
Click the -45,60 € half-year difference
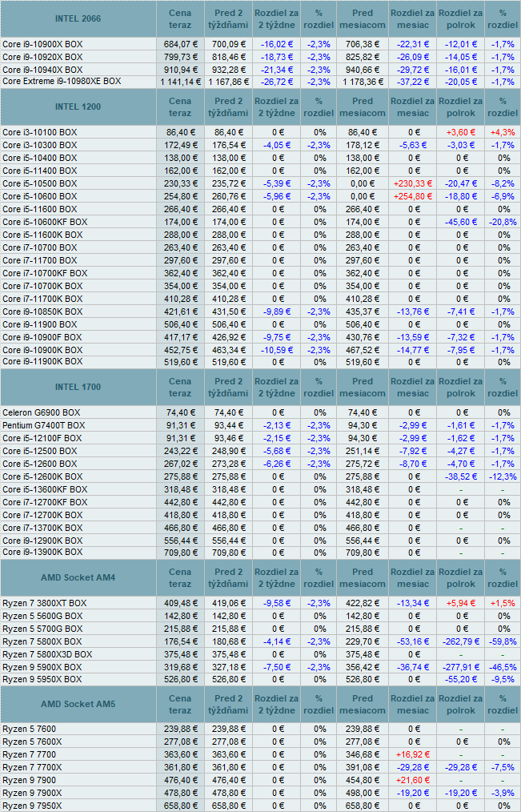click(x=460, y=222)
